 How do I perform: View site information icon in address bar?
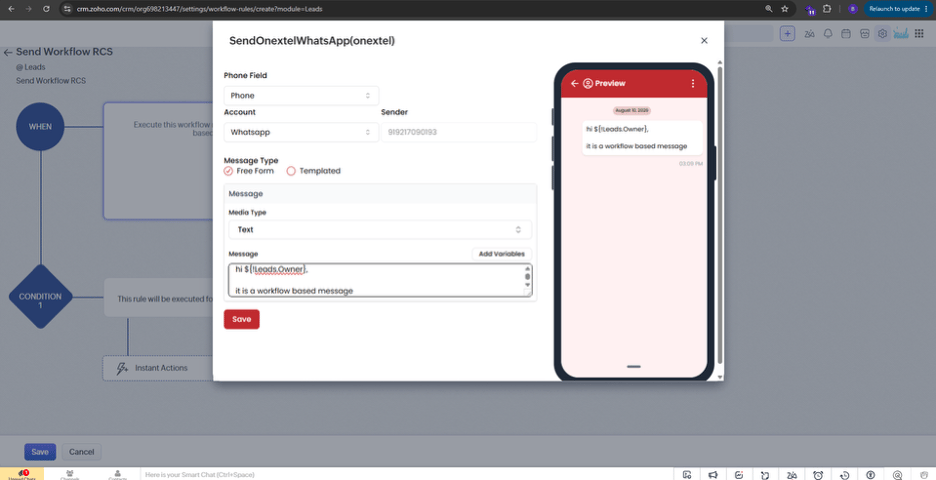(67, 9)
